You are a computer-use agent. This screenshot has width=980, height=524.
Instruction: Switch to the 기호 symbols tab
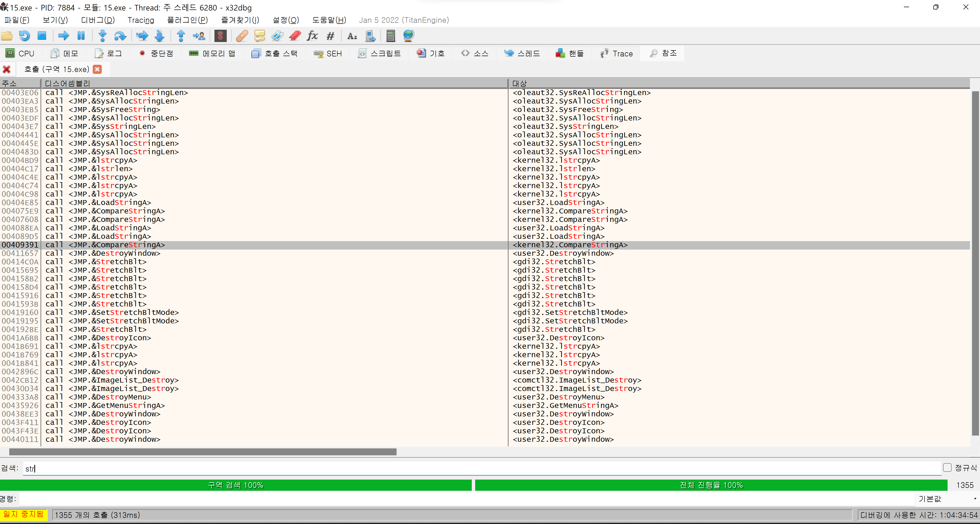(x=431, y=53)
